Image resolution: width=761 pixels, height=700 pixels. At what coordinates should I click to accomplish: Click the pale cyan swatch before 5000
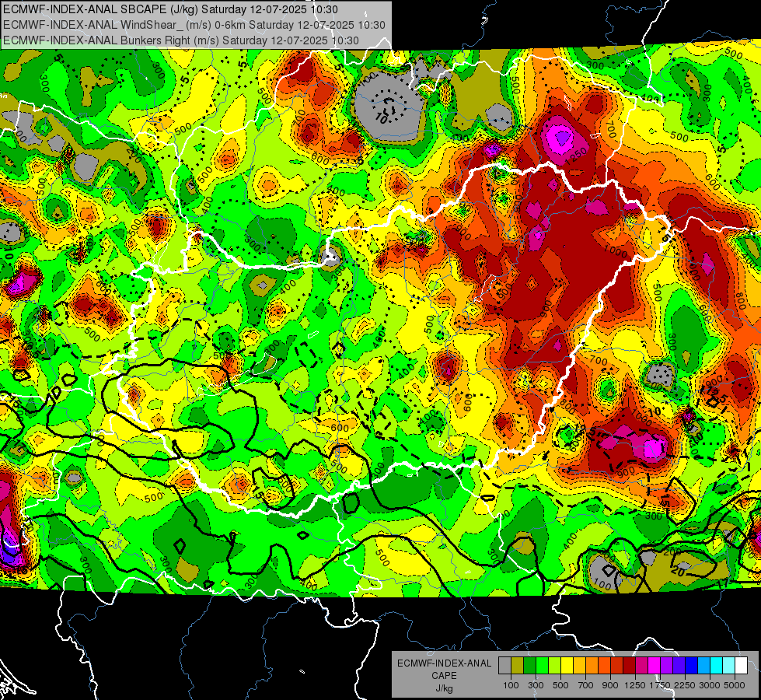pos(729,665)
